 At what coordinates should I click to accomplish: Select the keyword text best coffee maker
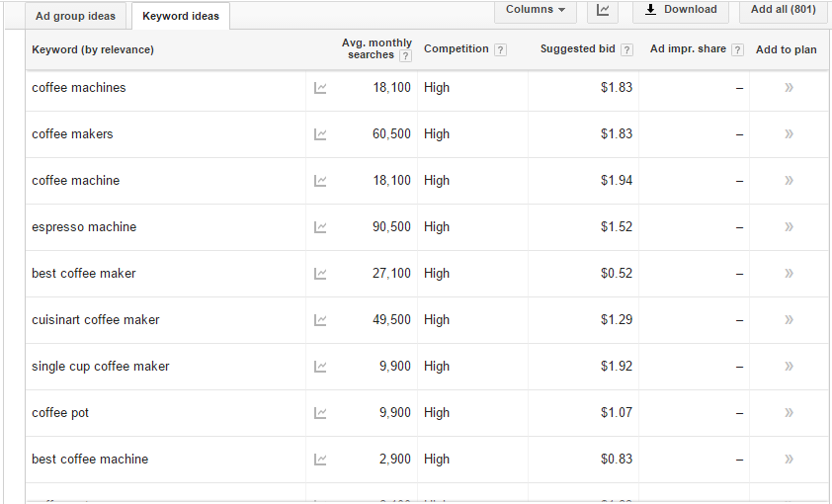[84, 273]
